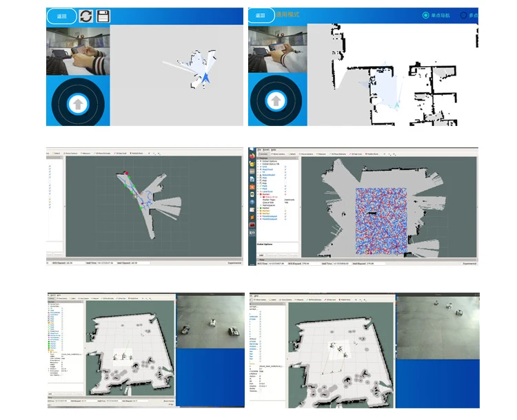Tap the floppy-disk save icon
517x420 pixels.
[103, 16]
